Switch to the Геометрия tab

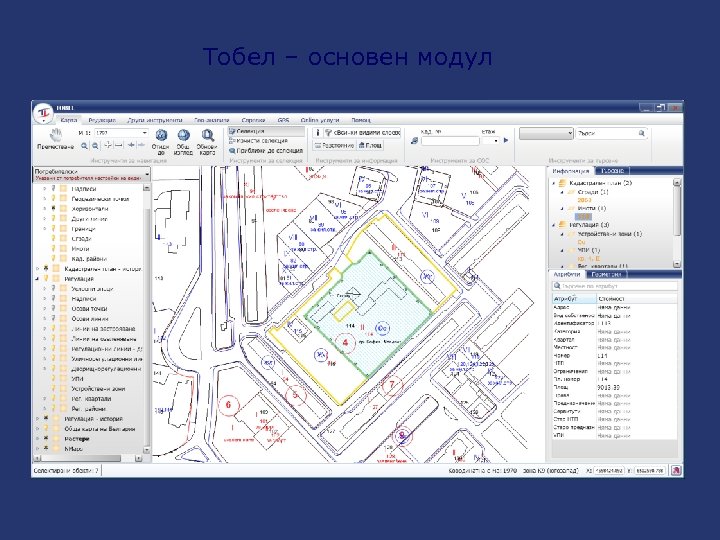(x=606, y=274)
